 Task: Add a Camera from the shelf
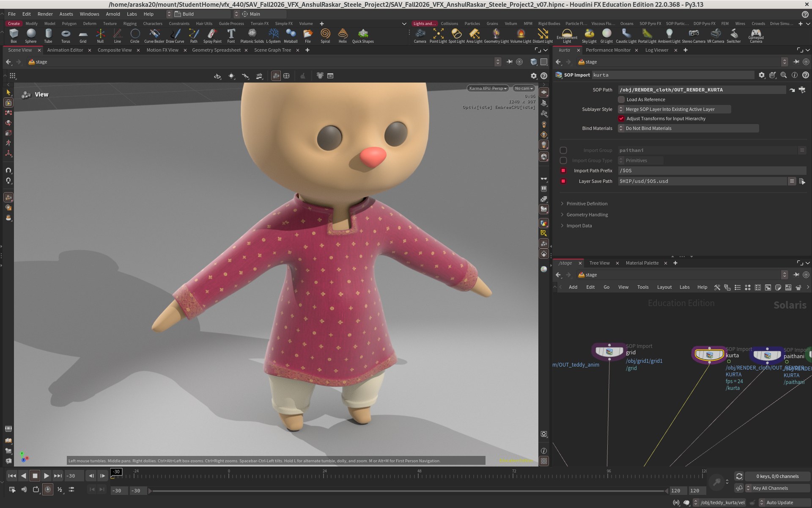click(x=420, y=36)
